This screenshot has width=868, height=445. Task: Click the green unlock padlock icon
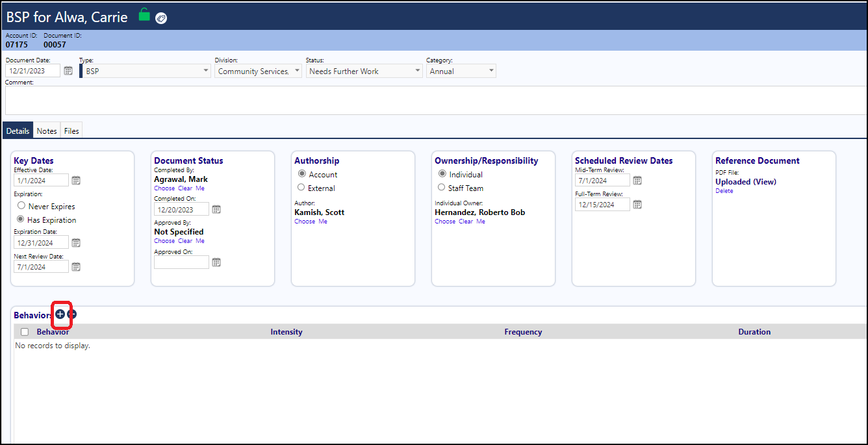[144, 14]
